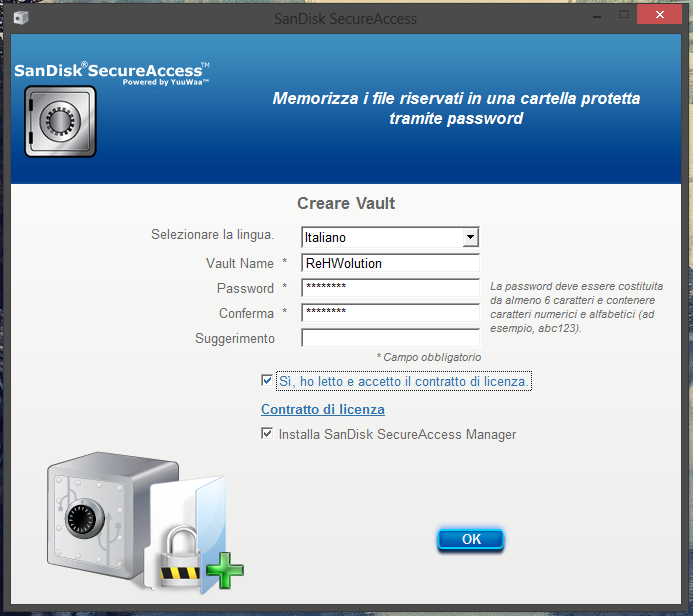Open the Italiano language dropdown
693x616 pixels.
[x=470, y=237]
